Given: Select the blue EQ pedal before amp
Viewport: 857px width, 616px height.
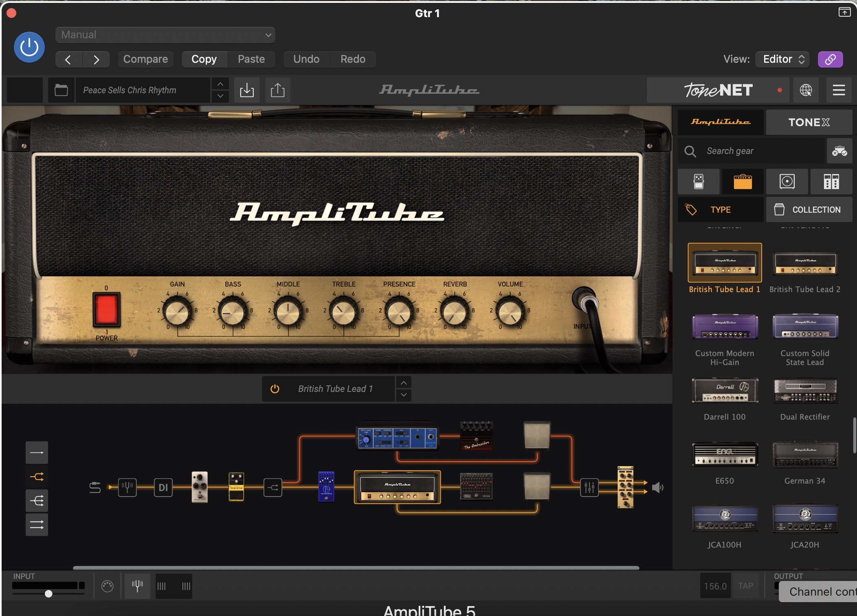Looking at the screenshot, I should (x=326, y=487).
